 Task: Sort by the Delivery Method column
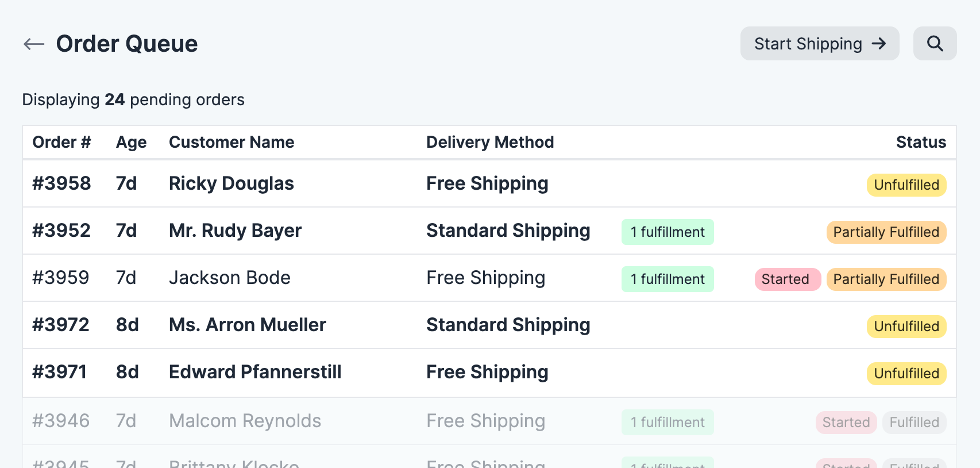click(490, 142)
